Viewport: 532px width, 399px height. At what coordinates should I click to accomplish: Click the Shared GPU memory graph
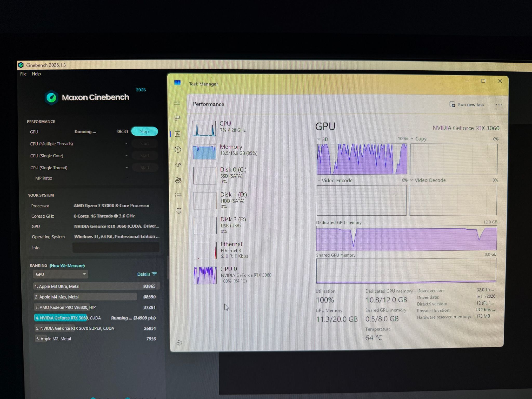click(406, 270)
